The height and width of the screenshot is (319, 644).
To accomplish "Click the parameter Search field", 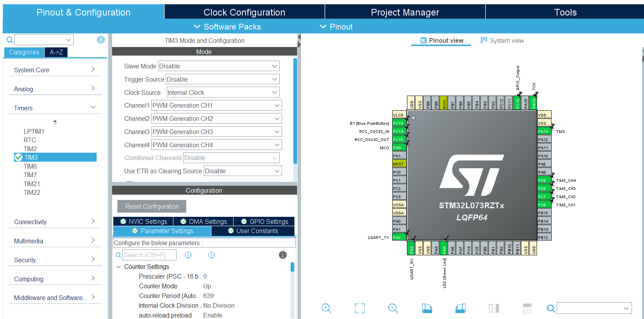I will (x=149, y=255).
